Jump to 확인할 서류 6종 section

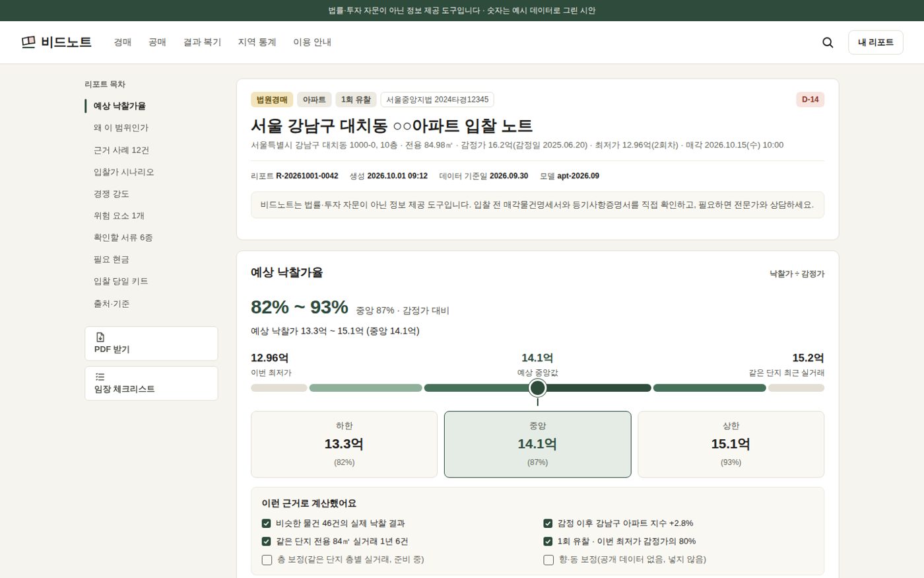pos(123,237)
